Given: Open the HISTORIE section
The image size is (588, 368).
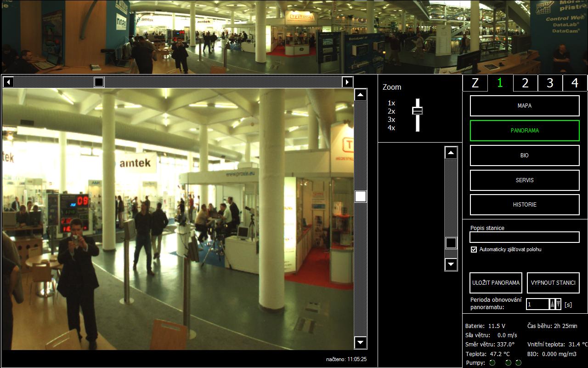Looking at the screenshot, I should (525, 205).
